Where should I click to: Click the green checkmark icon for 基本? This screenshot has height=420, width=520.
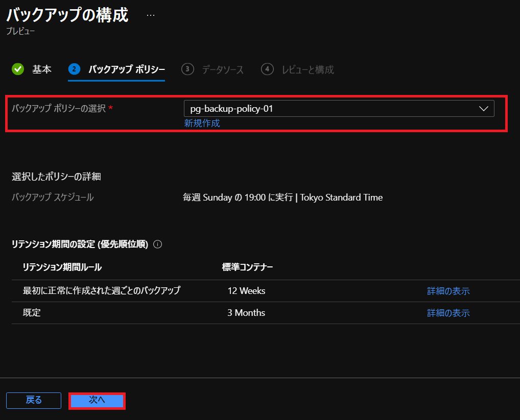point(18,69)
